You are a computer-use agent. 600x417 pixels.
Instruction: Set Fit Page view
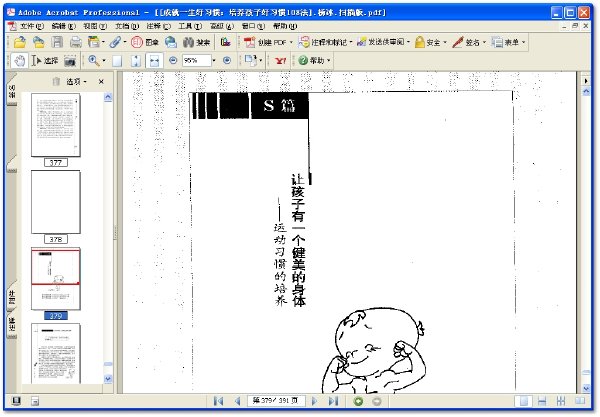[136, 61]
